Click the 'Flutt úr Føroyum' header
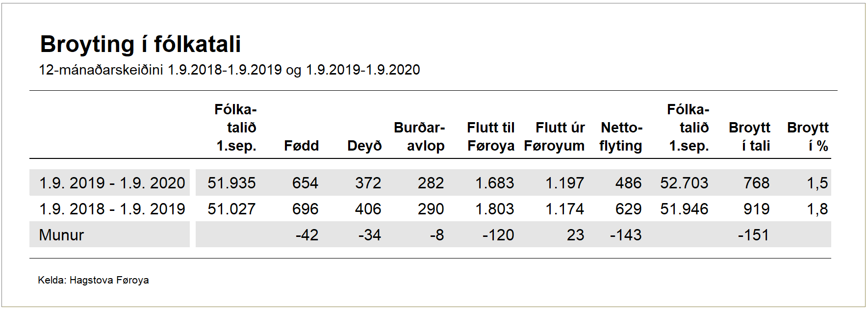The height and width of the screenshot is (310, 868). (554, 137)
